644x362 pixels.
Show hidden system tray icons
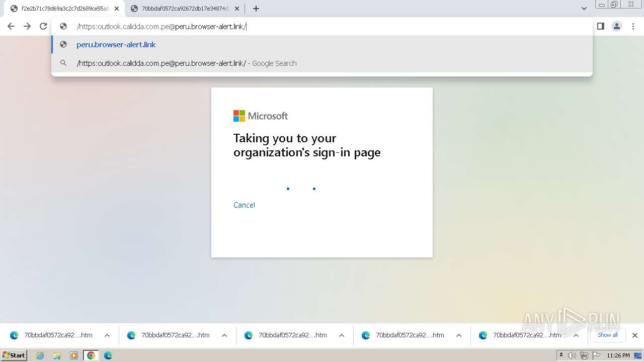click(x=561, y=355)
